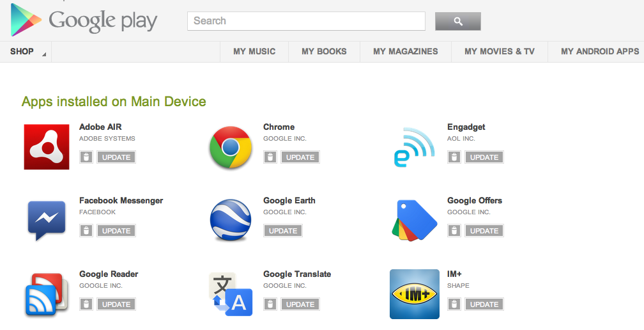The width and height of the screenshot is (644, 330).
Task: Update the Facebook Messenger app
Action: point(116,231)
